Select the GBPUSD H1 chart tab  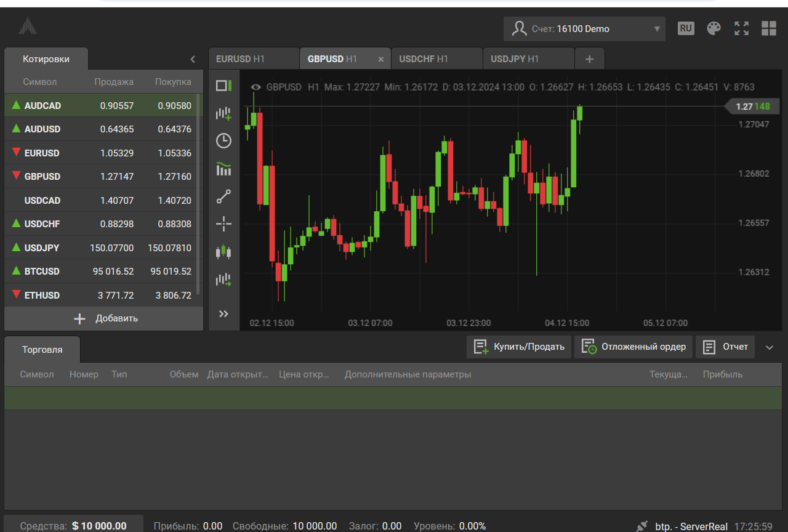tap(345, 59)
